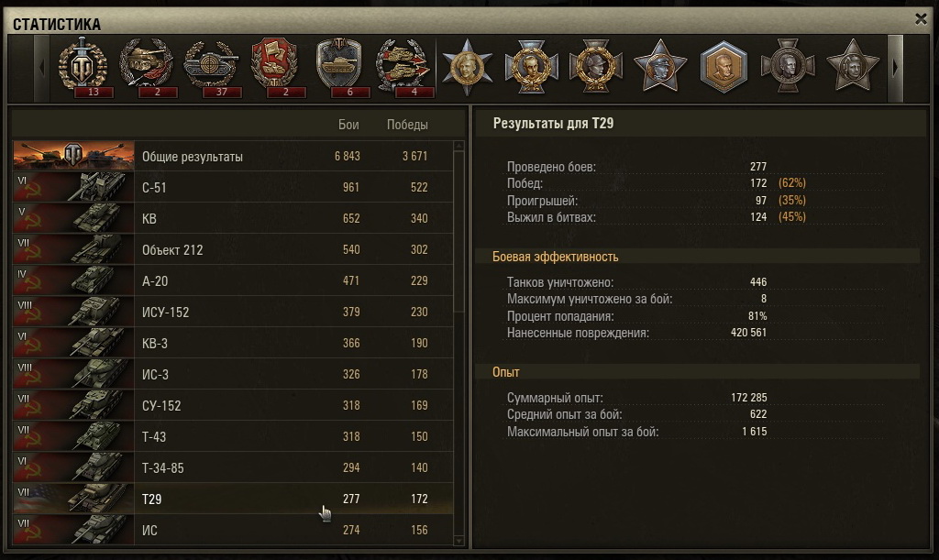Select the bronze hexagon portrait medal

[x=724, y=66]
